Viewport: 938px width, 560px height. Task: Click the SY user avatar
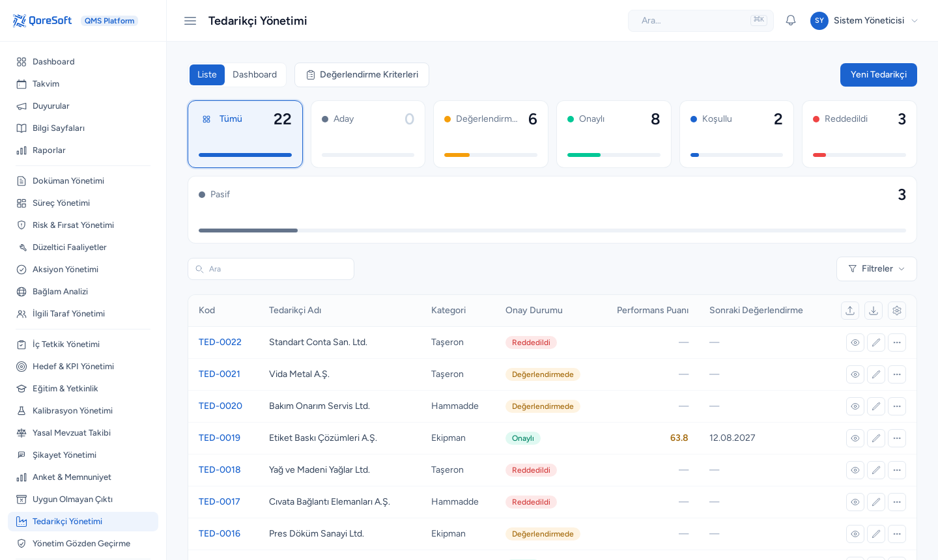click(x=819, y=21)
